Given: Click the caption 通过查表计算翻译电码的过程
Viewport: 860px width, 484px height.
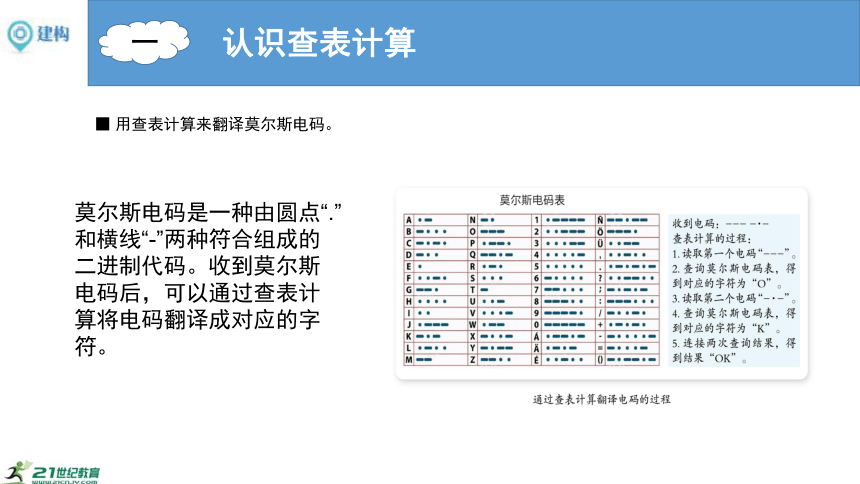Looking at the screenshot, I should click(x=602, y=399).
